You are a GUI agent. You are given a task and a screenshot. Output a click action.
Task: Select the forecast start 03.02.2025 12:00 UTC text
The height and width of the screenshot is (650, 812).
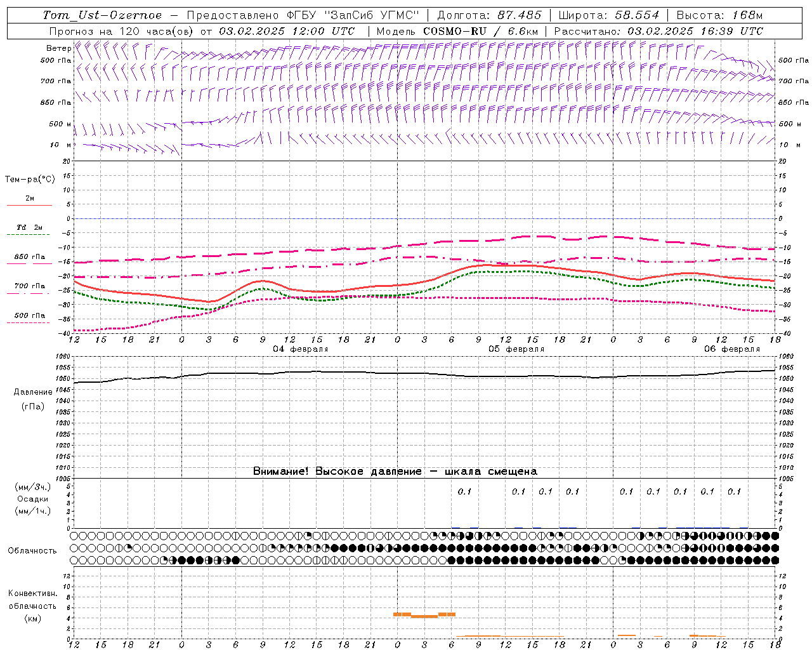point(287,31)
